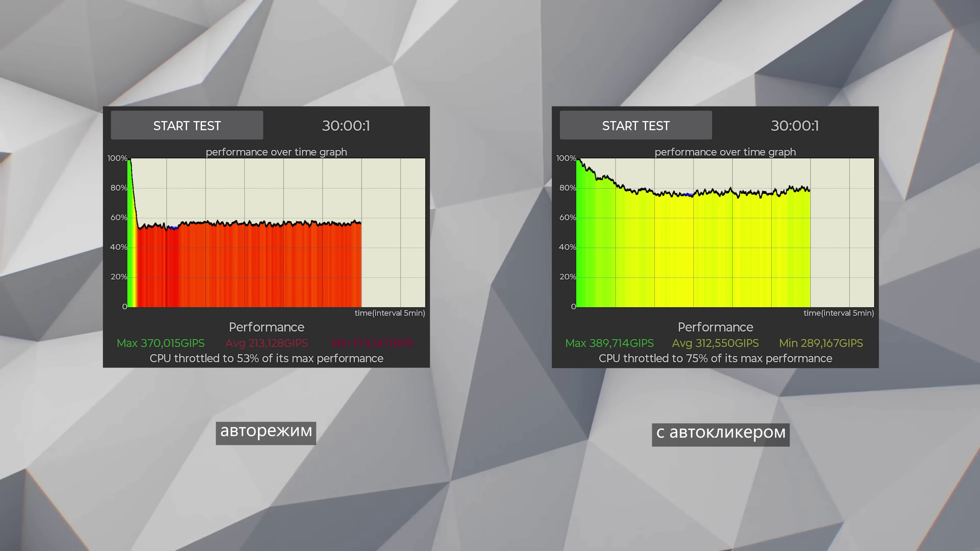This screenshot has width=980, height=551.
Task: Click 'CPU throttled to 53%' message
Action: pos(266,358)
